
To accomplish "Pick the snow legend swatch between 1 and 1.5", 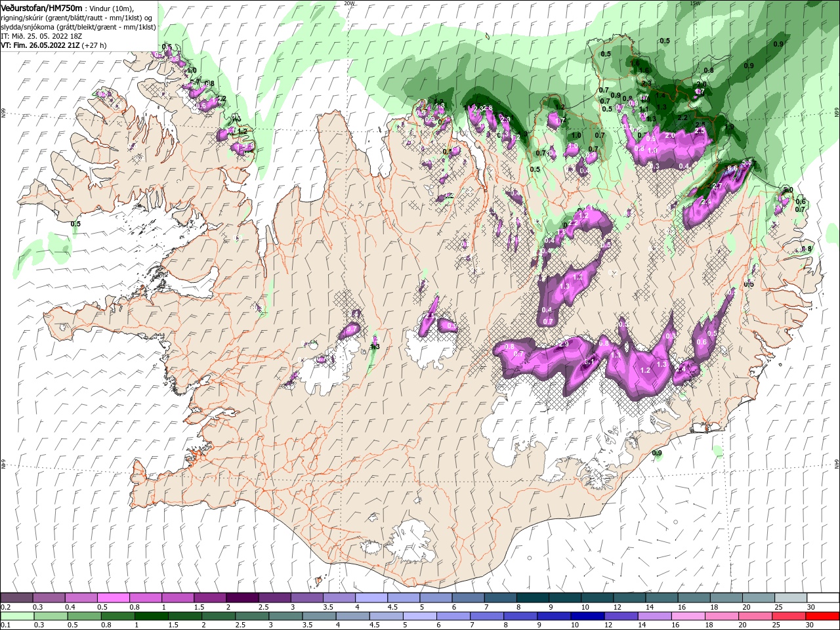I will click(x=178, y=598).
